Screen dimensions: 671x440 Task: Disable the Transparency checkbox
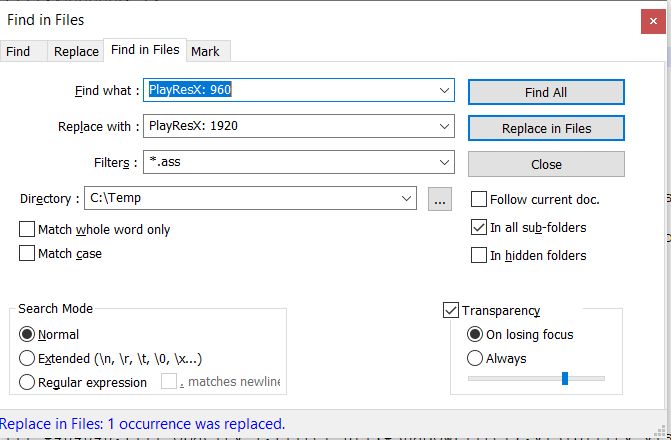point(451,311)
